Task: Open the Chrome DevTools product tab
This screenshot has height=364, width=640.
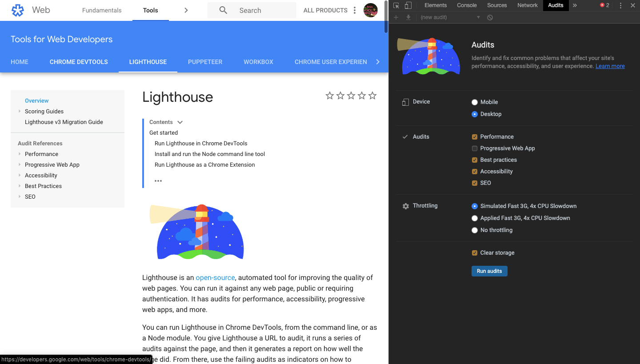Action: pyautogui.click(x=79, y=62)
